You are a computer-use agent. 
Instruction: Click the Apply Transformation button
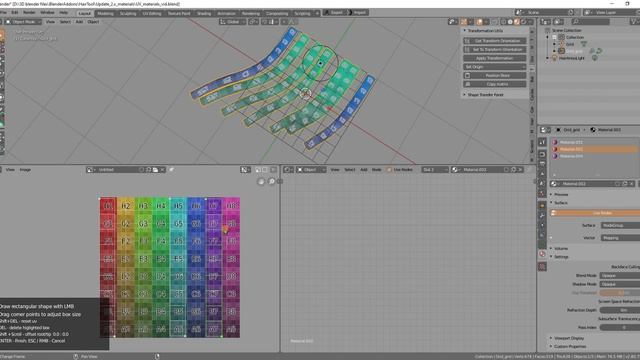(495, 58)
